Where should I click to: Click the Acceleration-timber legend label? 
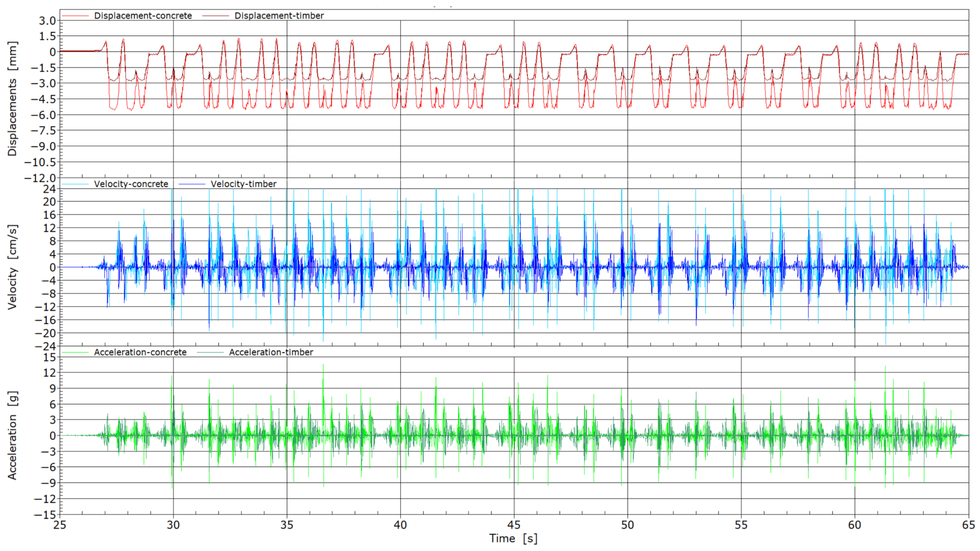[x=271, y=352]
